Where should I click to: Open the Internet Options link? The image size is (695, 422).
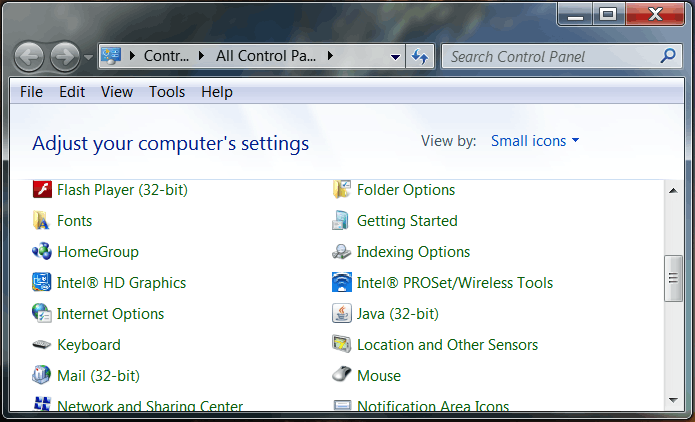110,314
